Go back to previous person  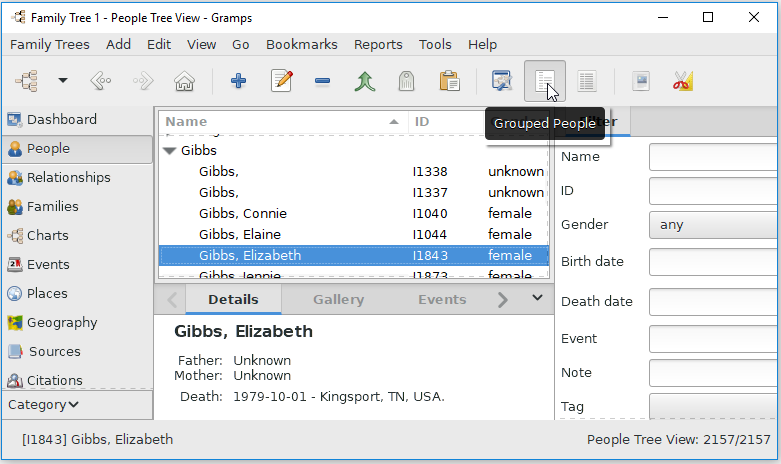(x=101, y=81)
